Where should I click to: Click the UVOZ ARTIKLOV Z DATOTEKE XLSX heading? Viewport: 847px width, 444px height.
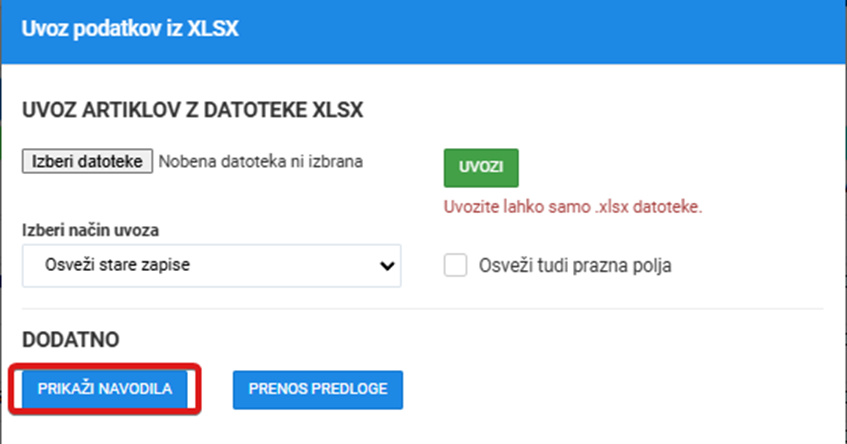192,110
